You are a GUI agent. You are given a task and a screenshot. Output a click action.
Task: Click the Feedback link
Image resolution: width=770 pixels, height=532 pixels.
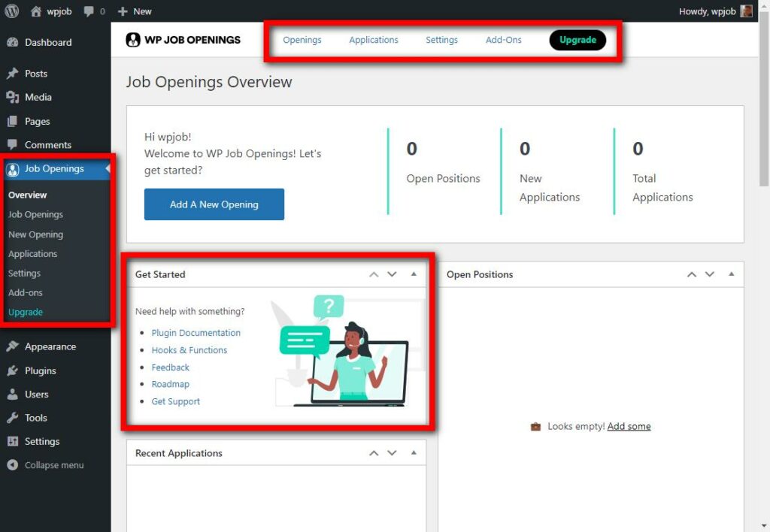point(170,367)
